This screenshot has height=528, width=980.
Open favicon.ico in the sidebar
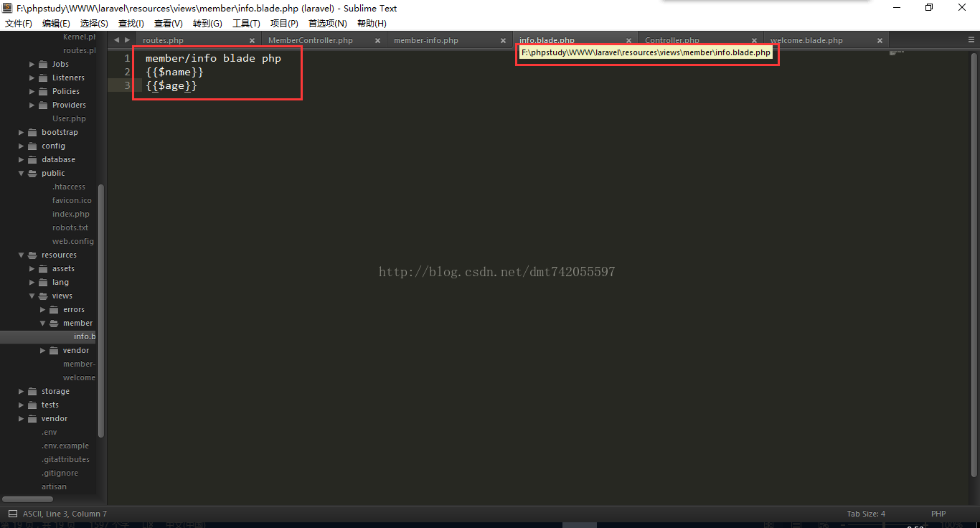click(x=72, y=200)
